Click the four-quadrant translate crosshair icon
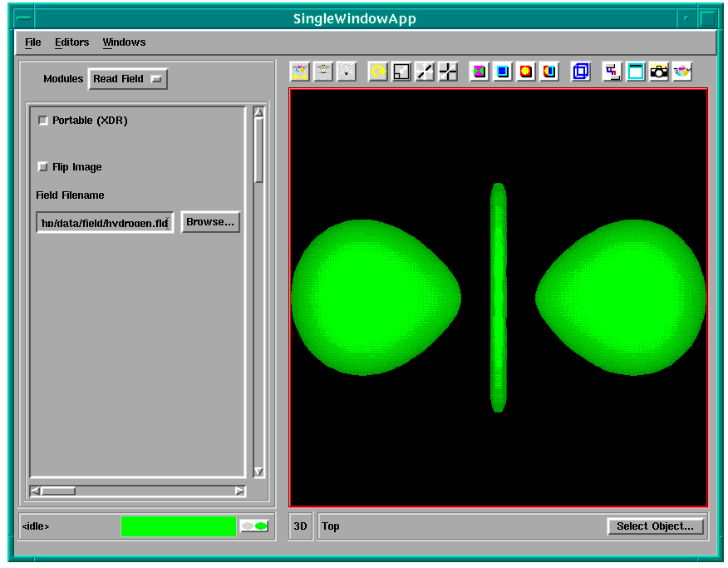The width and height of the screenshot is (728, 568). pyautogui.click(x=448, y=72)
